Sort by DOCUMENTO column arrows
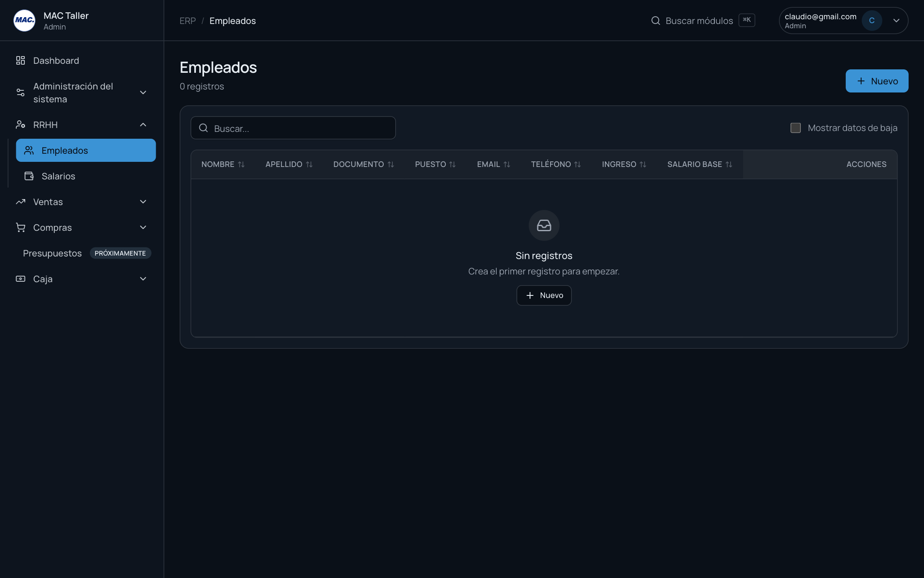Image resolution: width=924 pixels, height=578 pixels. [x=391, y=164]
